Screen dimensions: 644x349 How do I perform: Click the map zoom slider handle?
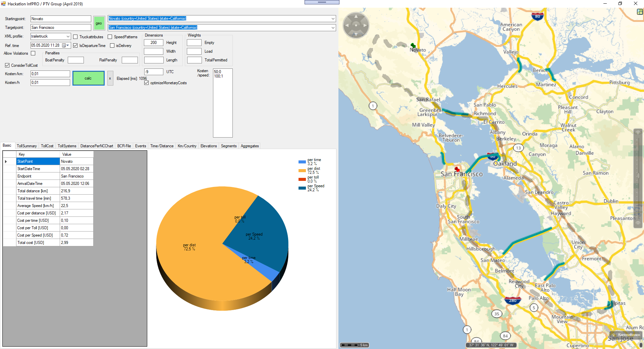pyautogui.click(x=638, y=176)
